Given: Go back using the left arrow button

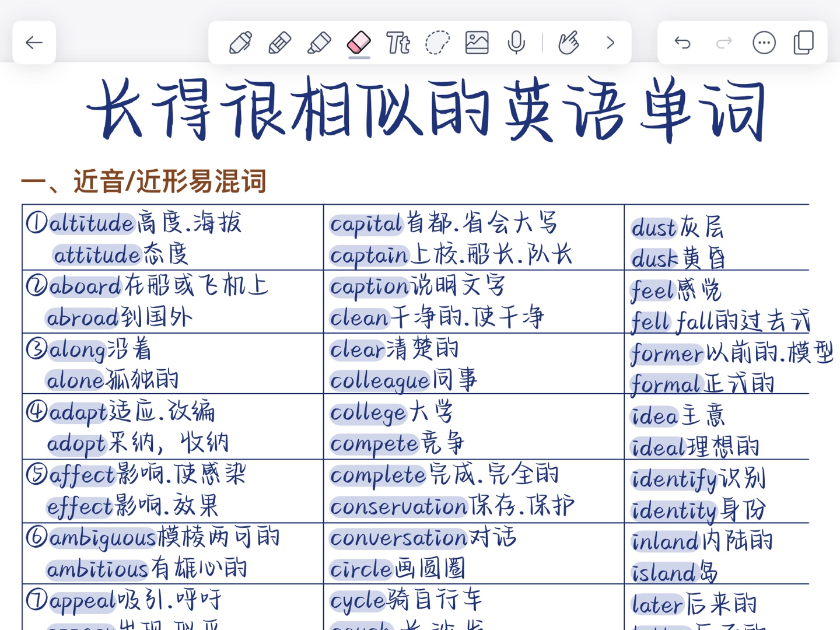Looking at the screenshot, I should click(34, 43).
